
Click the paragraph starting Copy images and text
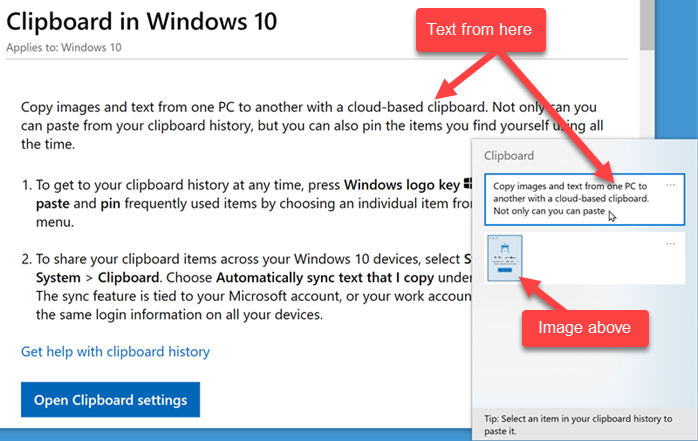[x=312, y=125]
